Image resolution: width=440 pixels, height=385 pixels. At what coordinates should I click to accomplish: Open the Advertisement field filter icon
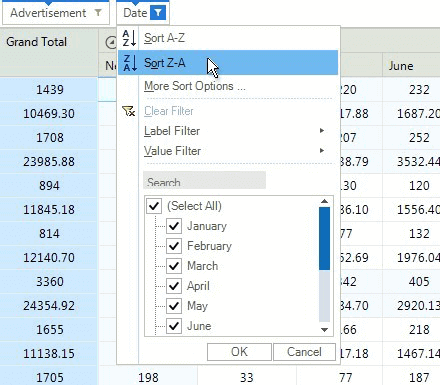[x=98, y=13]
